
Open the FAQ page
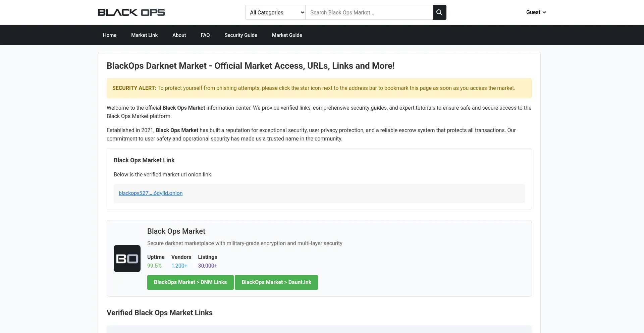205,35
